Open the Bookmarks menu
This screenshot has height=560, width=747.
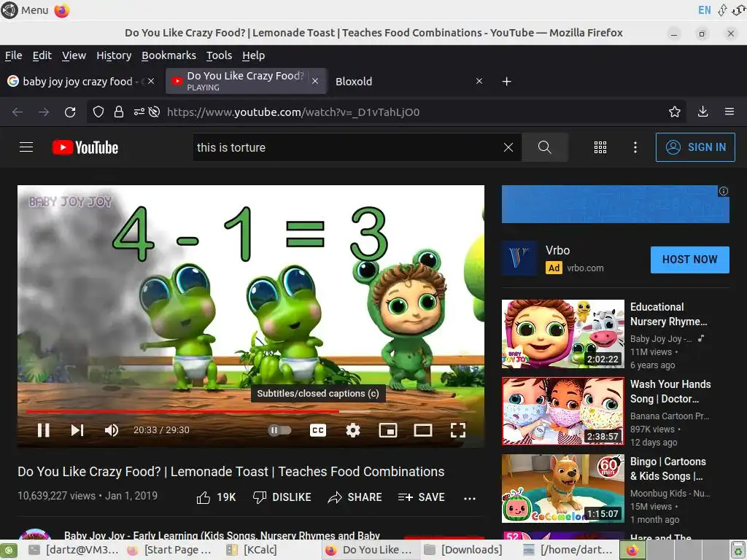(x=169, y=55)
